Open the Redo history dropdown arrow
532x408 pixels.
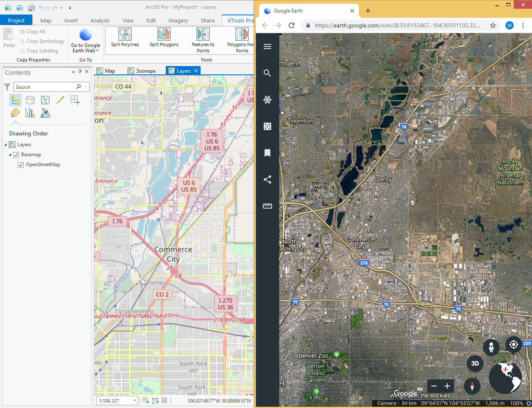(61, 8)
